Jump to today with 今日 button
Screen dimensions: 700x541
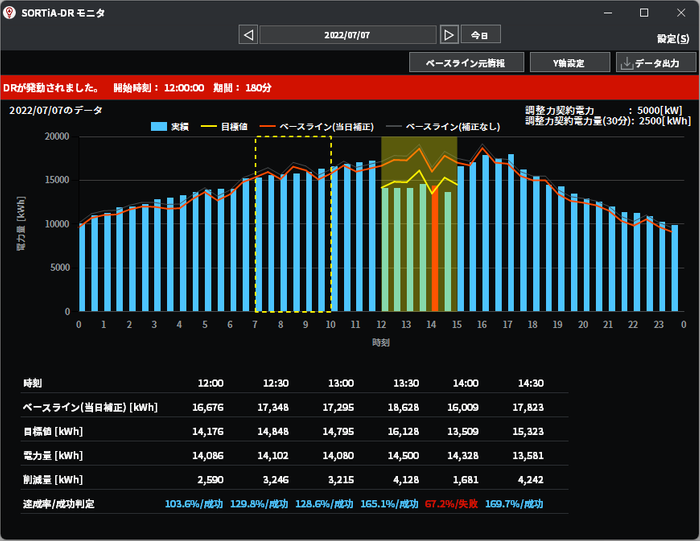[480, 34]
